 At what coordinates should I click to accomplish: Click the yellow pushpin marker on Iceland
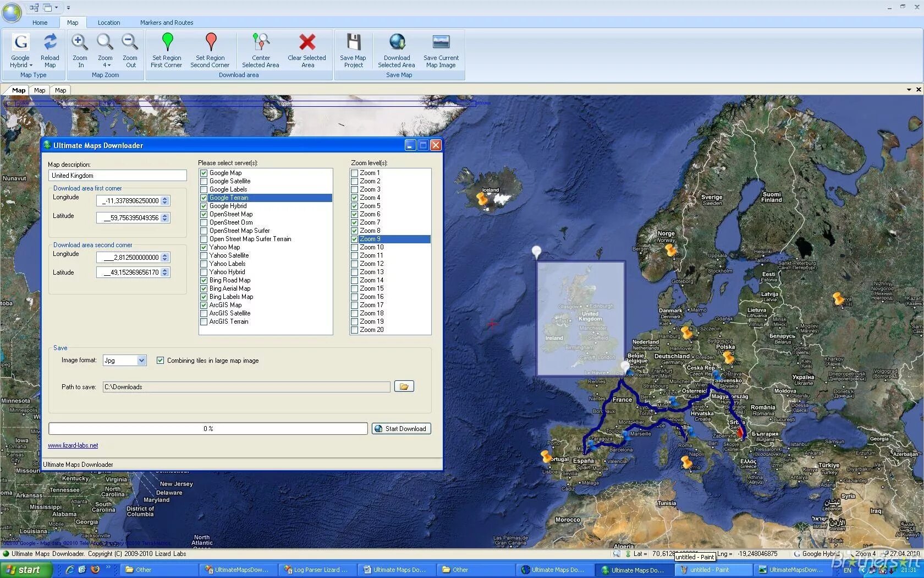pyautogui.click(x=482, y=200)
